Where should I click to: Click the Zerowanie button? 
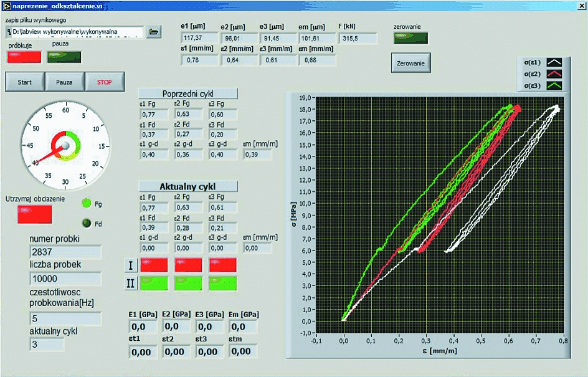click(x=411, y=62)
